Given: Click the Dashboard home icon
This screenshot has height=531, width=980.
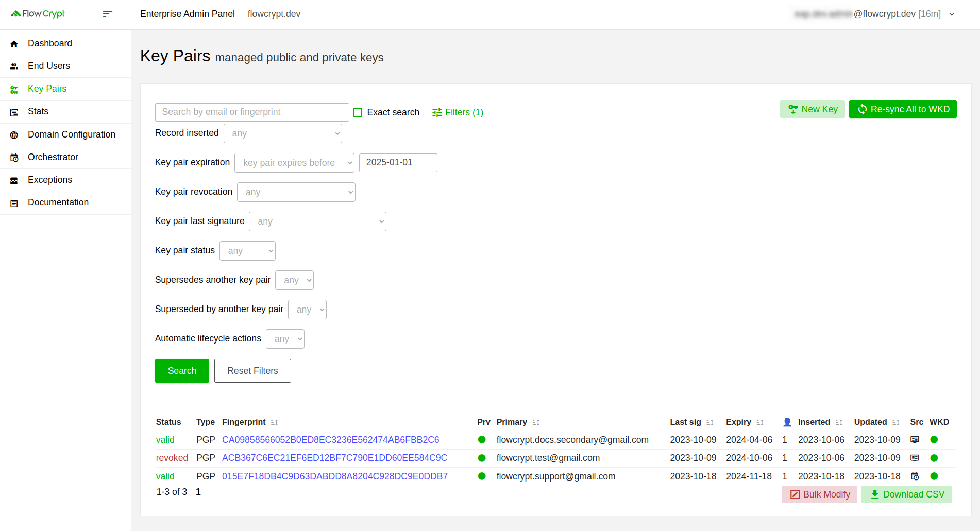Looking at the screenshot, I should [x=14, y=44].
